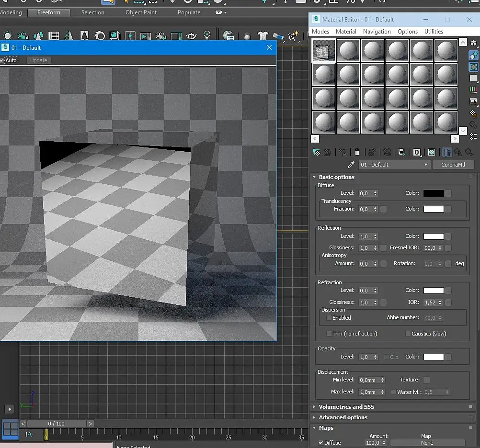Enable the Dispersion checkbox
The image size is (480, 448).
click(x=329, y=318)
